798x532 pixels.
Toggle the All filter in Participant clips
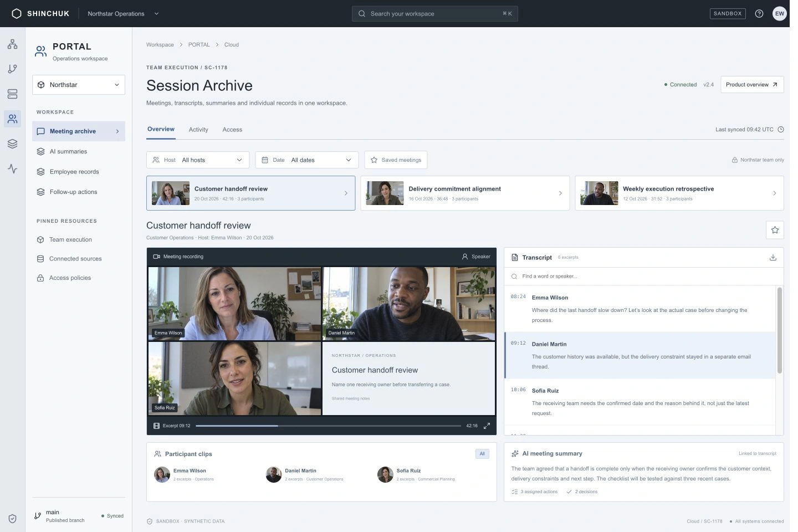[x=482, y=454]
